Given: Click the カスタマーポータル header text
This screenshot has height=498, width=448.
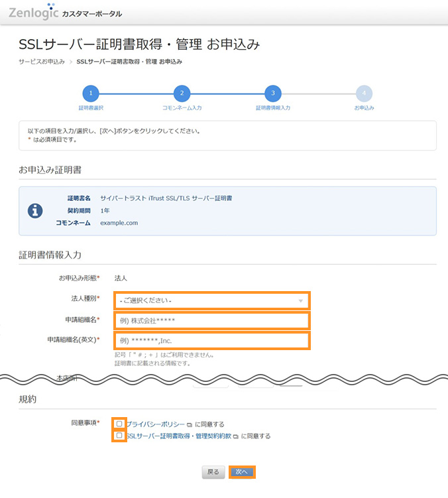Looking at the screenshot, I should pos(91,14).
